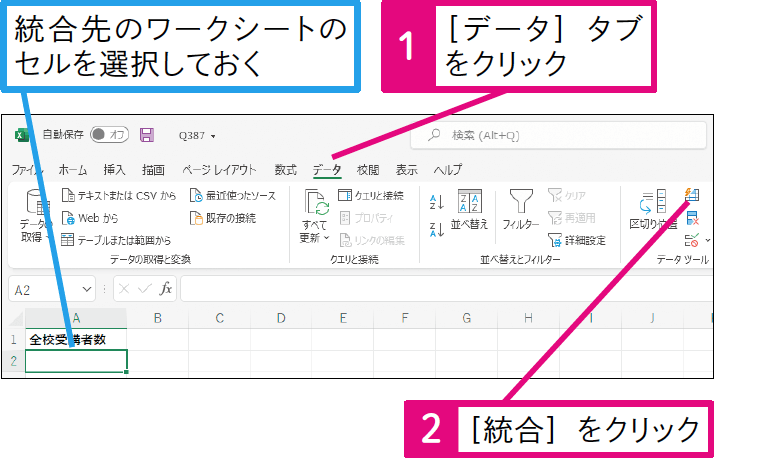Toggle the 自動保存 switch

[x=109, y=134]
